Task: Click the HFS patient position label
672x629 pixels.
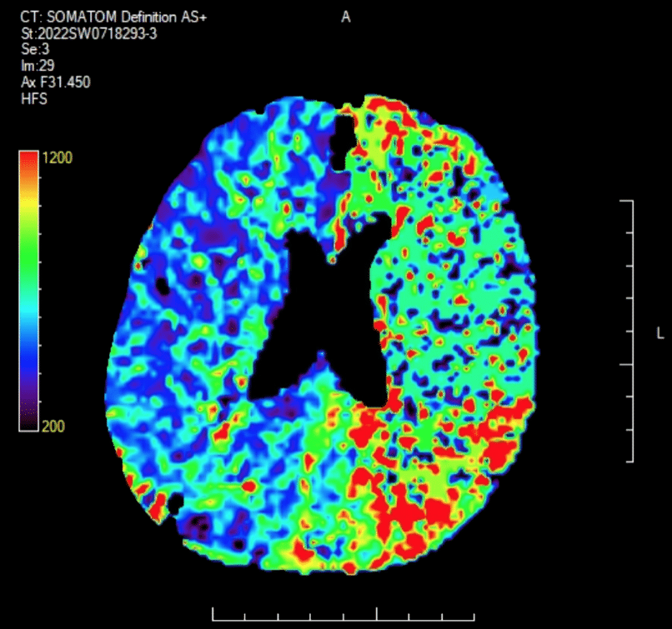Action: click(34, 99)
